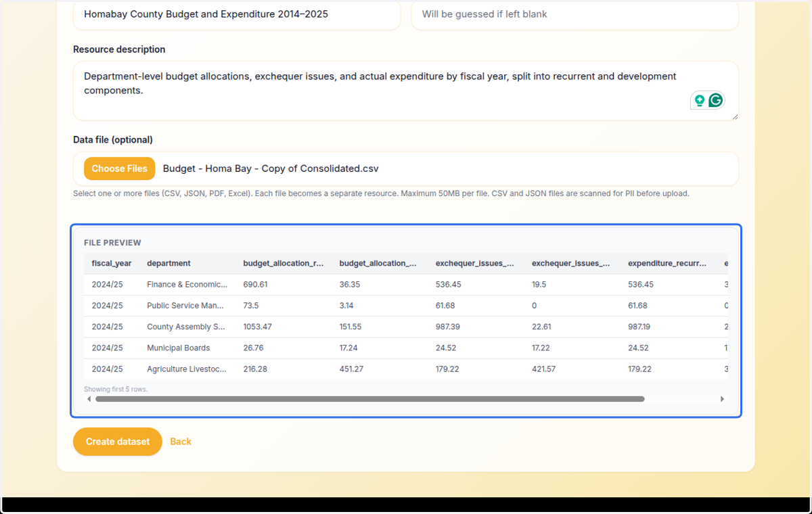The image size is (812, 514).
Task: Click the selected file name Budget - Homa Bay csv
Action: [x=271, y=168]
